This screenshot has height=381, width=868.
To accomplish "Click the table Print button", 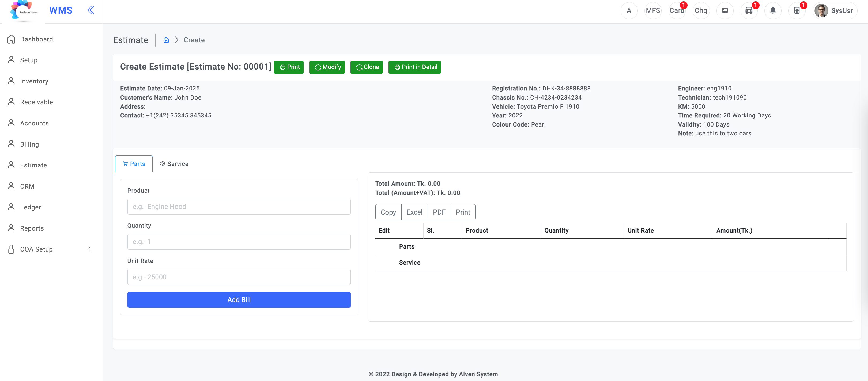I will click(463, 212).
